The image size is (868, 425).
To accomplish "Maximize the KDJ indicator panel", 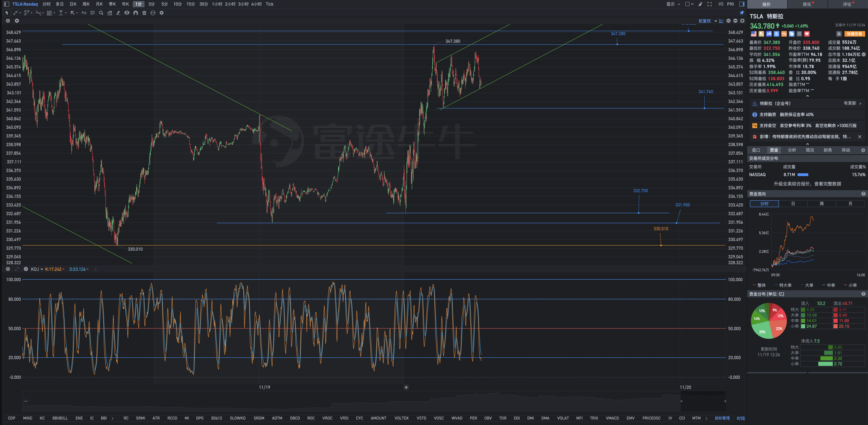I will pyautogui.click(x=17, y=269).
